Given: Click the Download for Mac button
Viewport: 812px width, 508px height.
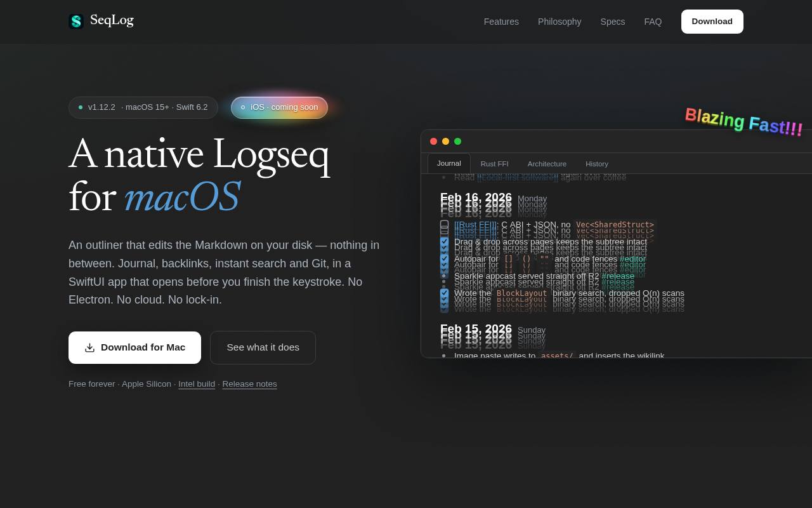Looking at the screenshot, I should click(134, 347).
